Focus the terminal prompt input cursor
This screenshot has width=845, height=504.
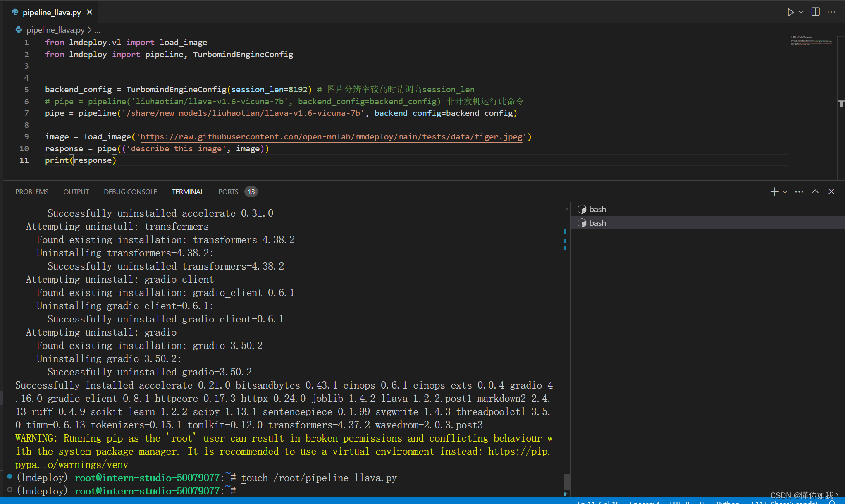pyautogui.click(x=244, y=490)
